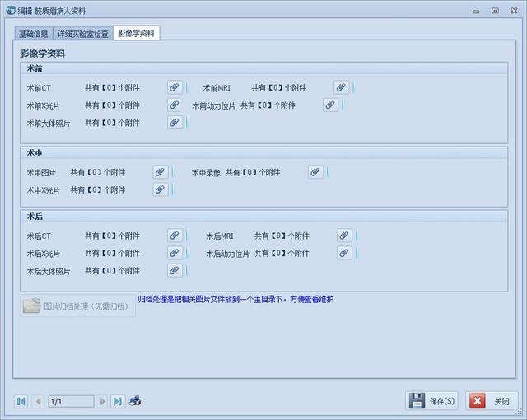Click the 术后 group header
Image resolution: width=527 pixels, height=420 pixels.
pyautogui.click(x=263, y=217)
